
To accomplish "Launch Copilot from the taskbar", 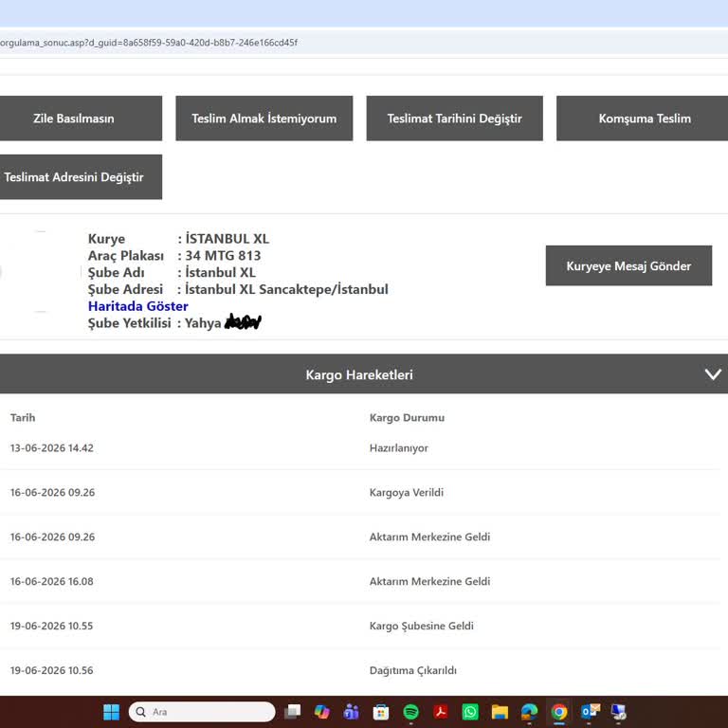I will click(321, 712).
